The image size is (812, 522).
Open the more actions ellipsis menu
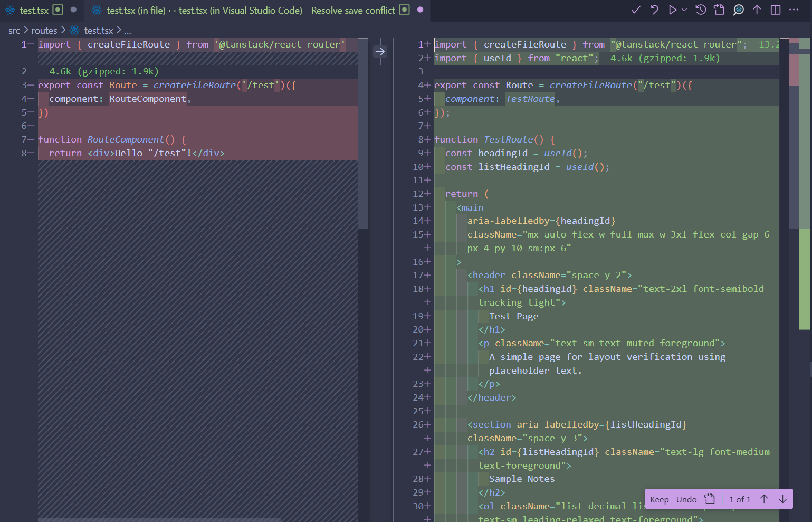pos(794,10)
